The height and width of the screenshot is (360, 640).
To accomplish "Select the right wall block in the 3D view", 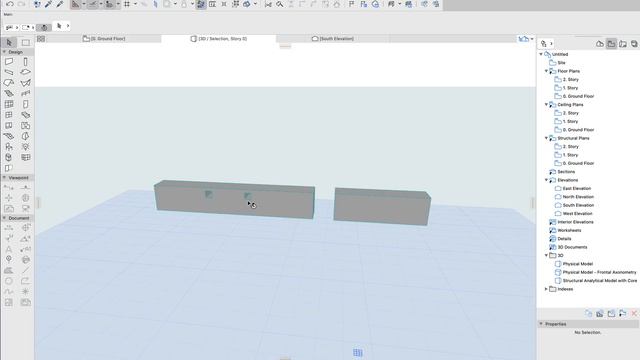I will 382,207.
